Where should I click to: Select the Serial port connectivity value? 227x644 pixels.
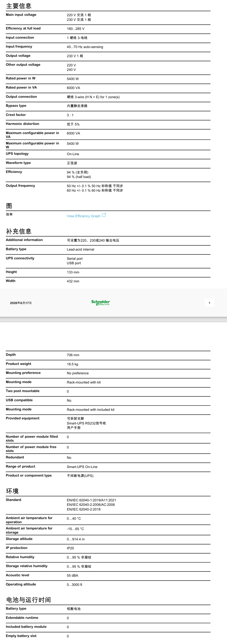(75, 259)
